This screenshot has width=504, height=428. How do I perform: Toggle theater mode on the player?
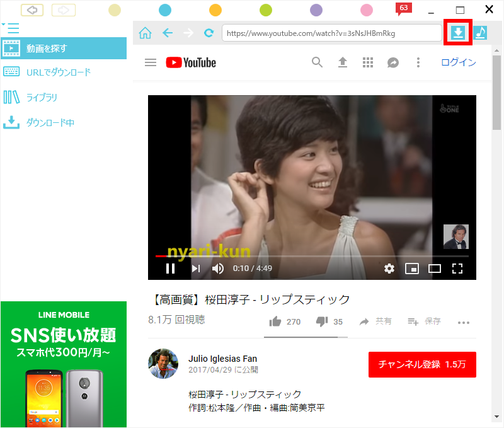[435, 268]
